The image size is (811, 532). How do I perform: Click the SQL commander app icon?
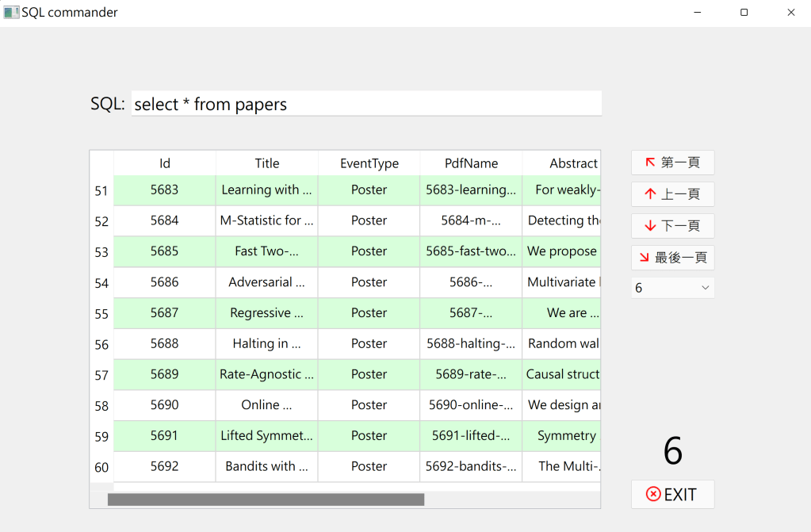click(11, 13)
